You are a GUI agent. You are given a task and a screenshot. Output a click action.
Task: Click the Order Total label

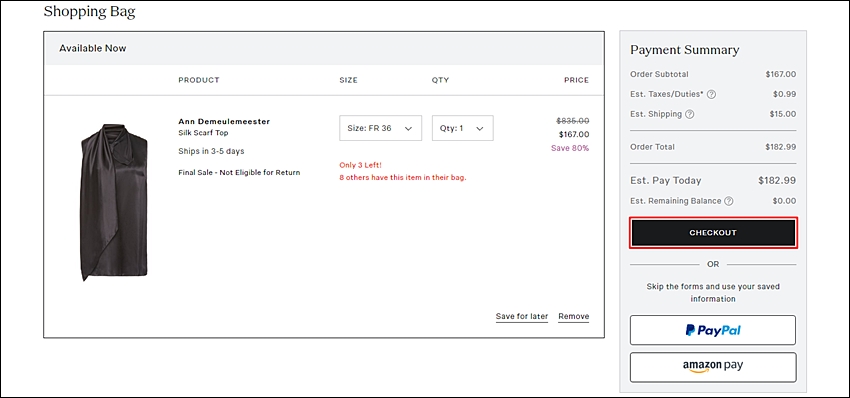[652, 147]
